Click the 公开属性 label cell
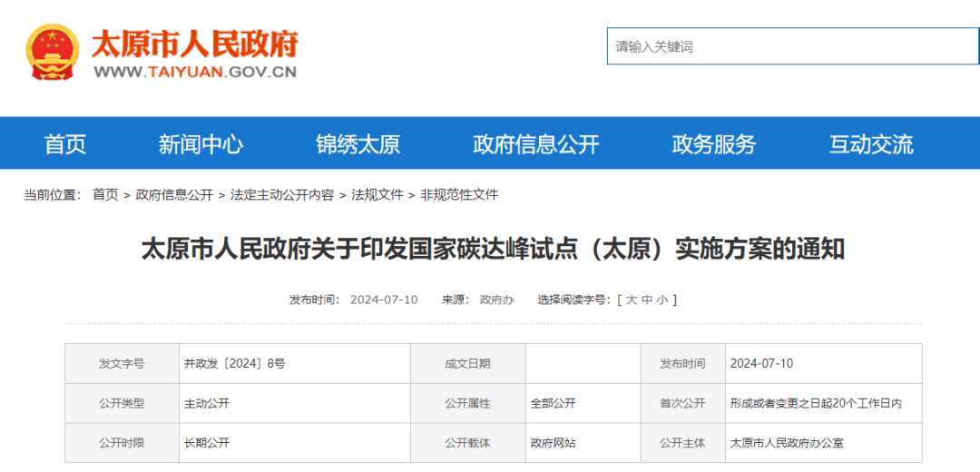This screenshot has width=980, height=472. (x=468, y=403)
